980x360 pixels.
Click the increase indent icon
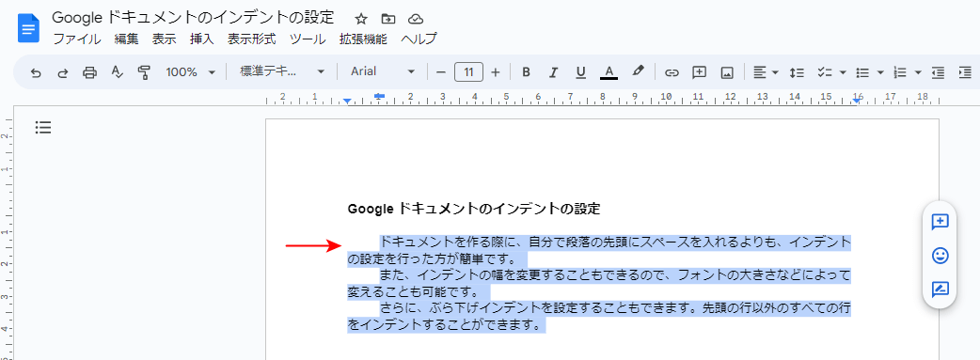point(965,72)
